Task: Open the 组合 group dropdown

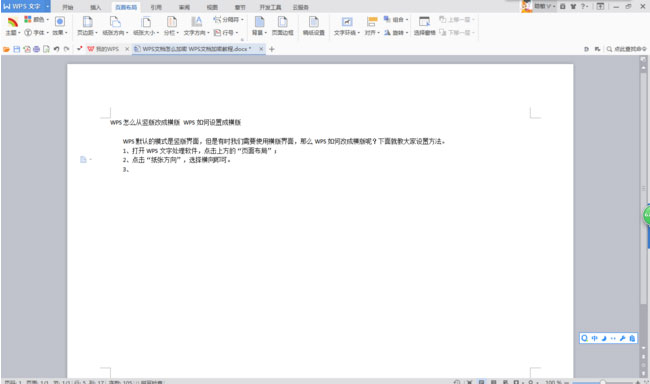Action: (396, 19)
